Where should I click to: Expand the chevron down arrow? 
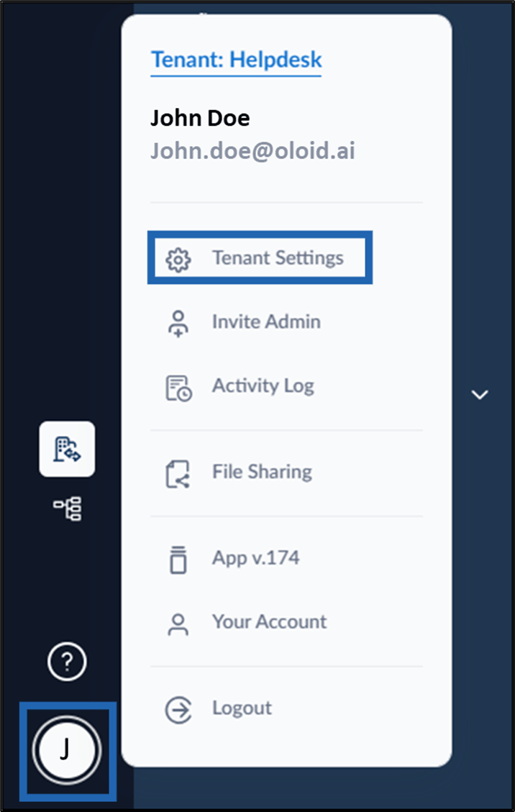[480, 395]
